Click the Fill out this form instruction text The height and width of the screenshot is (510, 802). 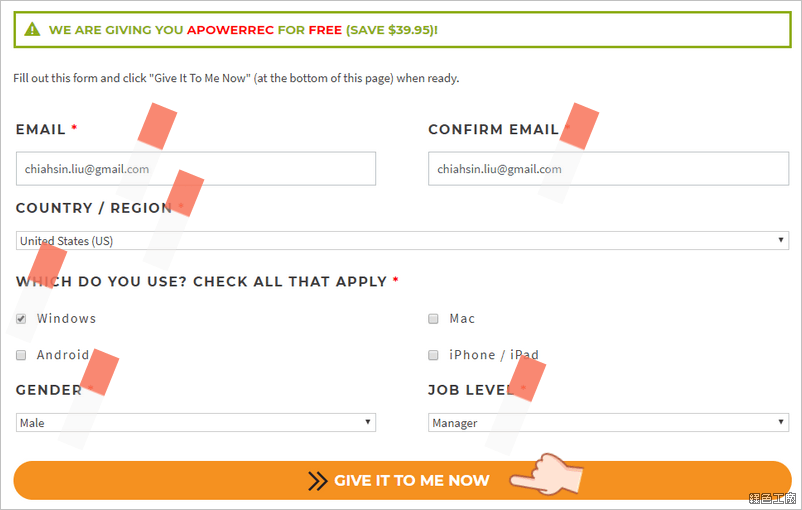point(236,78)
